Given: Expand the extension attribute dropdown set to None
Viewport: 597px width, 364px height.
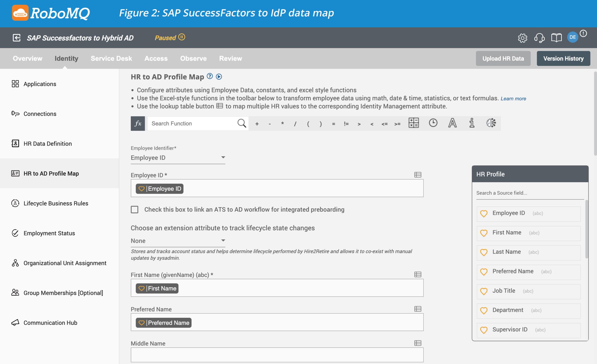Looking at the screenshot, I should (223, 240).
